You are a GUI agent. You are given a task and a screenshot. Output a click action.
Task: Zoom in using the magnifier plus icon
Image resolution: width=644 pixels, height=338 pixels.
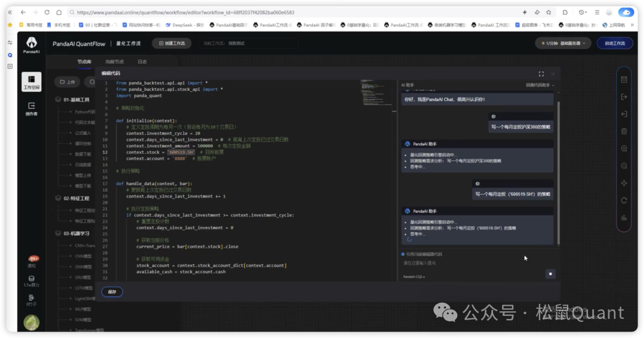point(624,149)
